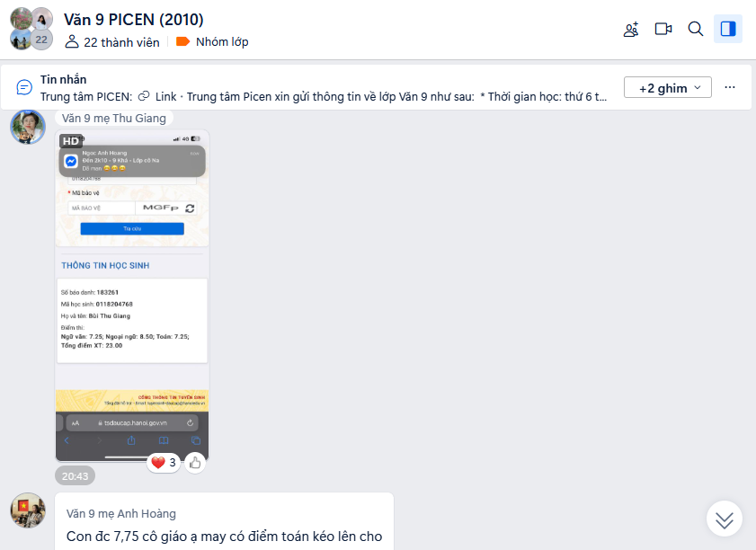Jump to latest messages double-chevron button

click(725, 519)
